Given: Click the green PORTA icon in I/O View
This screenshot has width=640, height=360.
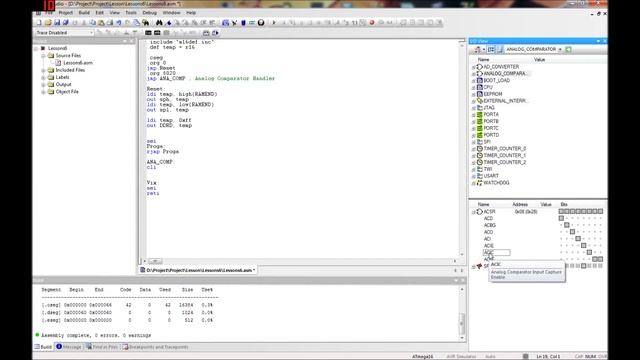Looking at the screenshot, I should (x=480, y=115).
